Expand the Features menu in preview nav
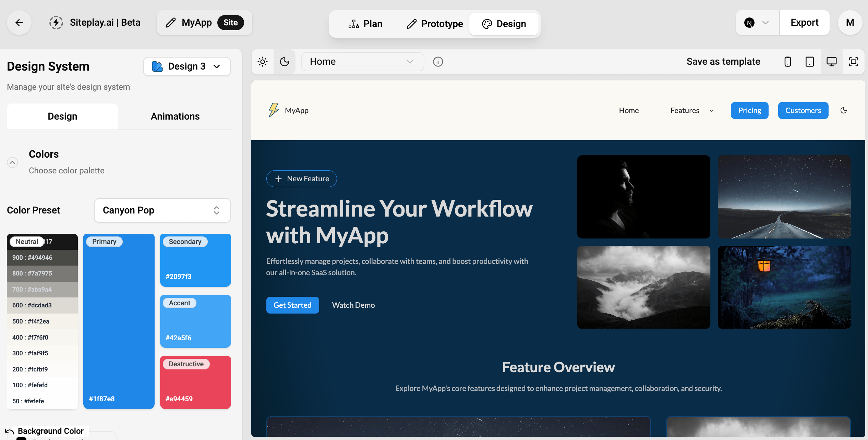 point(692,110)
